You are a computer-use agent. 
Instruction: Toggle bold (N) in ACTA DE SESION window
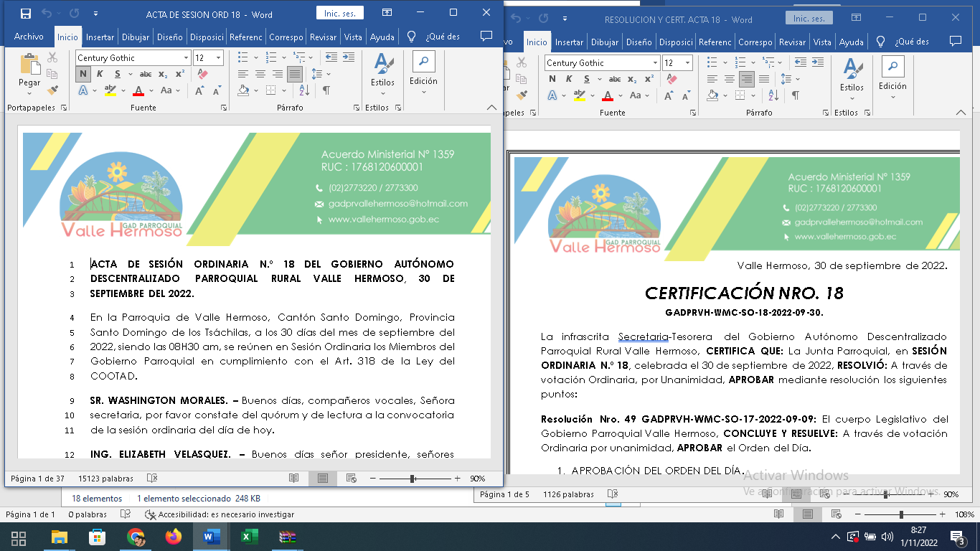click(83, 74)
